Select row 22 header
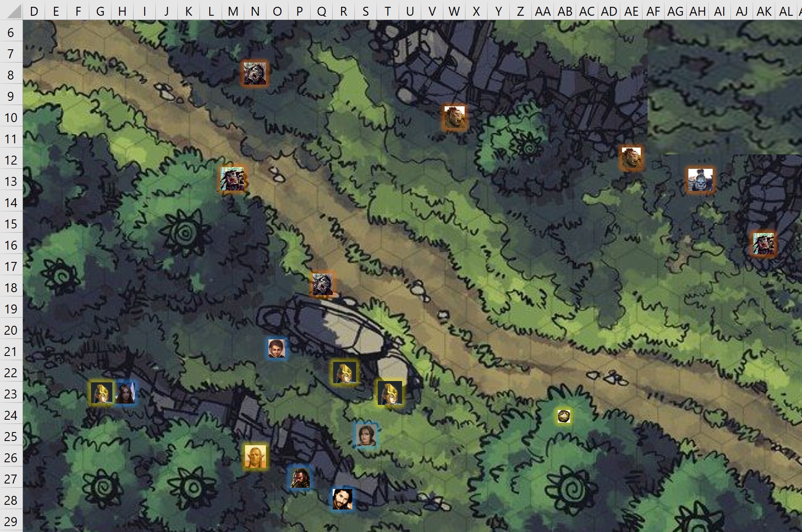This screenshot has height=532, width=802. [x=11, y=373]
